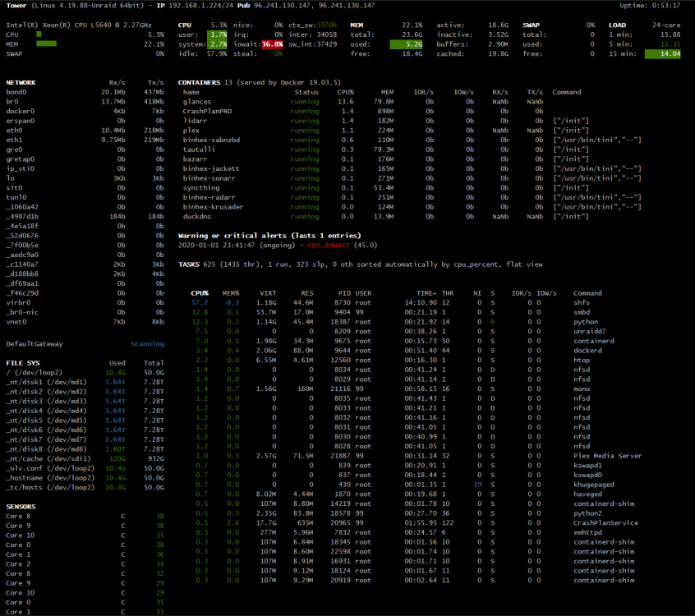Click the binhex-sabnzbd container name
The height and width of the screenshot is (616, 695).
pyautogui.click(x=211, y=140)
